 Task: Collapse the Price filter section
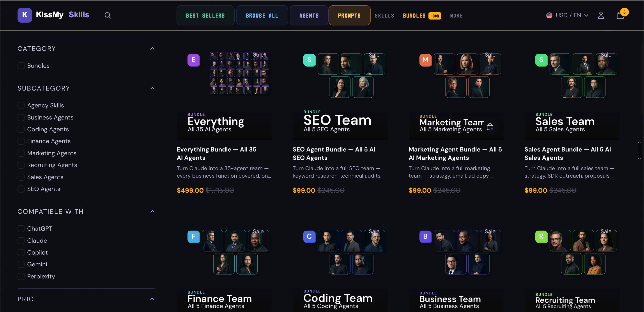[152, 299]
